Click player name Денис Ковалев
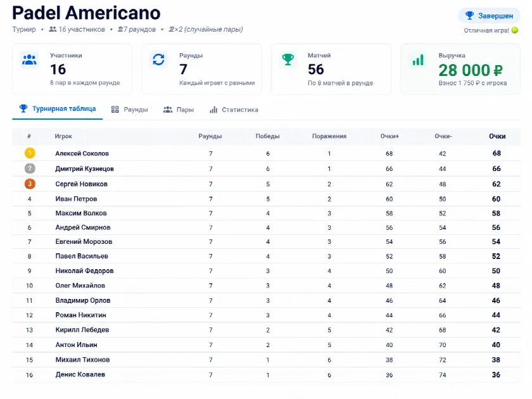This screenshot has width=532, height=399. tap(80, 374)
